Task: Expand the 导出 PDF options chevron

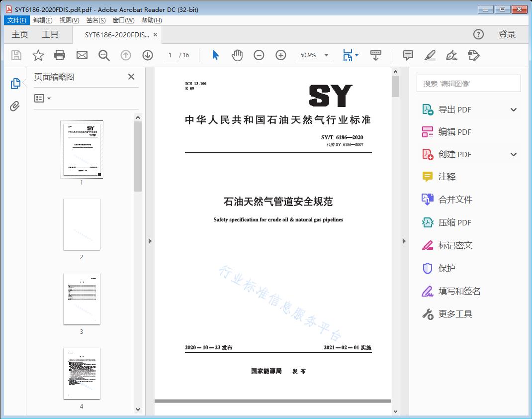Action: (x=514, y=110)
